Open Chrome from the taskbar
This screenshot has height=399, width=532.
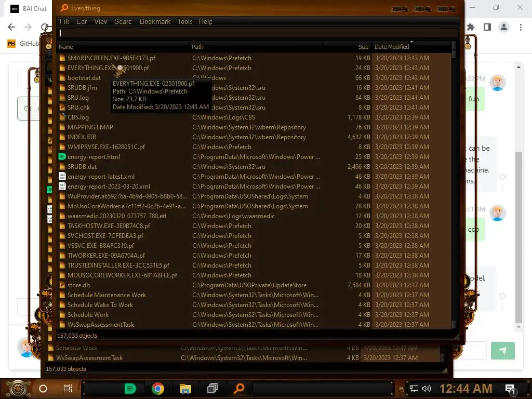tap(158, 389)
